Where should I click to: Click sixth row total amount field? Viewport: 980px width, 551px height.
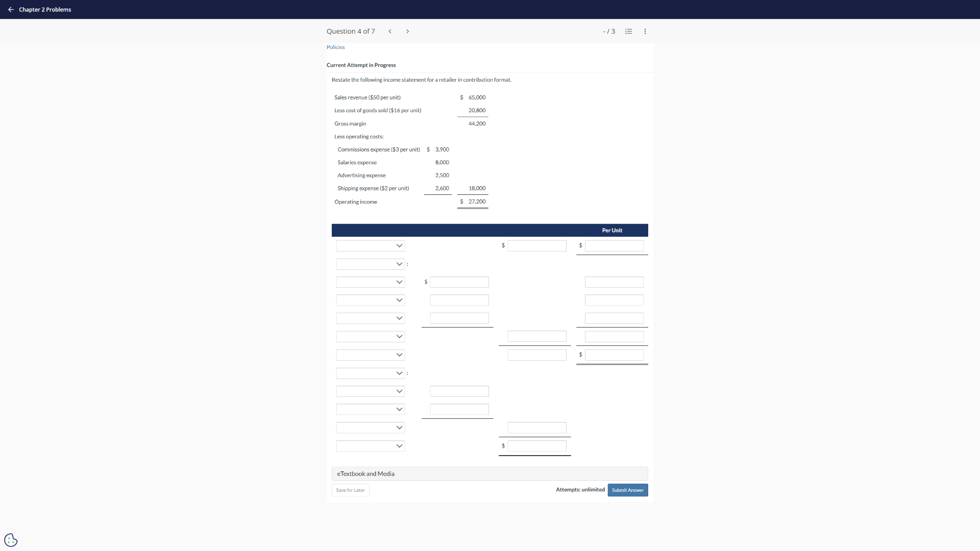[x=537, y=337]
